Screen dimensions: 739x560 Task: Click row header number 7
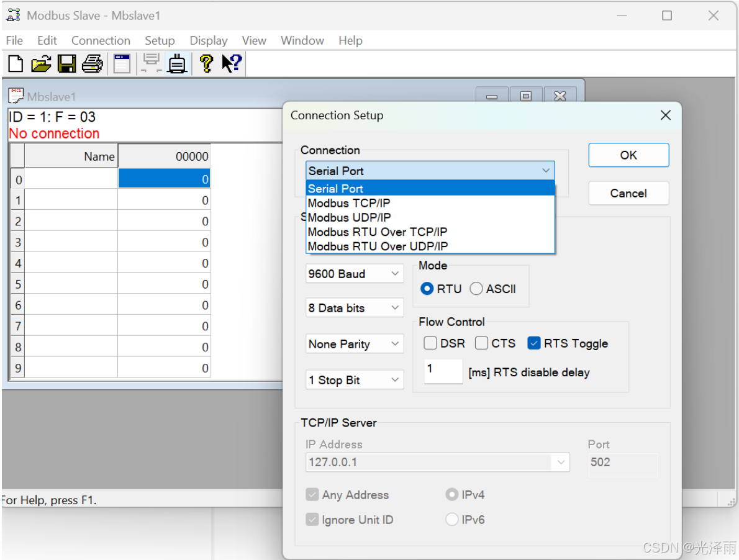click(x=18, y=326)
